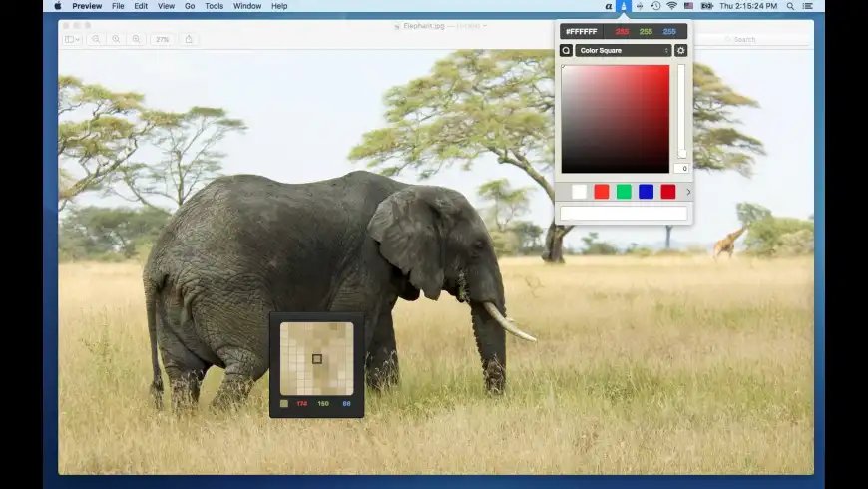Click the Wi-Fi status icon
The image size is (868, 489).
[671, 6]
